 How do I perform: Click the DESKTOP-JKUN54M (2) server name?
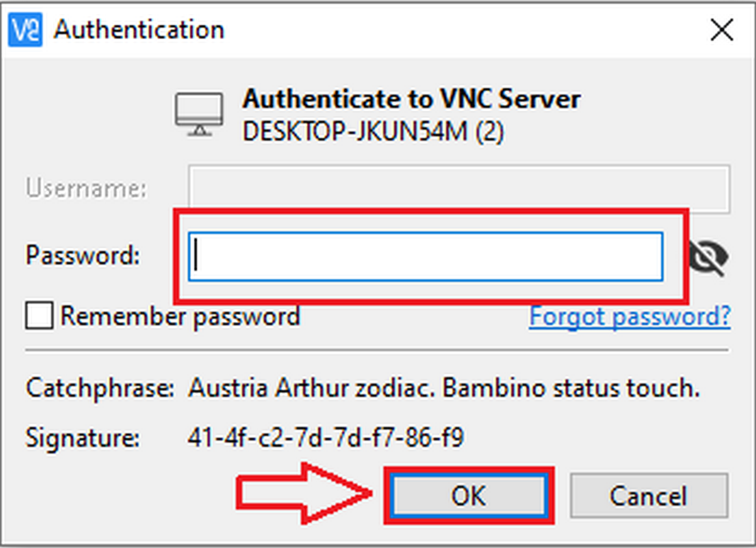[373, 132]
